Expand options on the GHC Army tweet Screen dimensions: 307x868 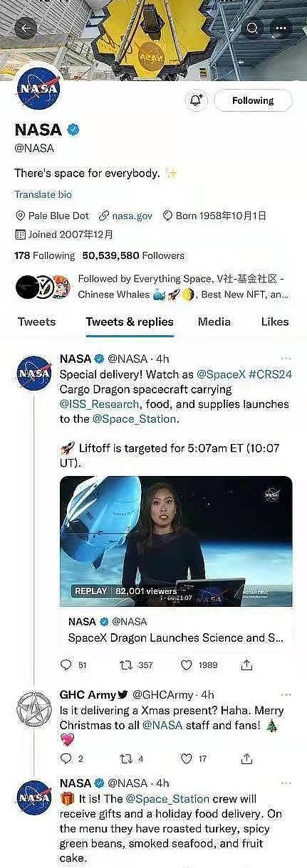pos(286,694)
